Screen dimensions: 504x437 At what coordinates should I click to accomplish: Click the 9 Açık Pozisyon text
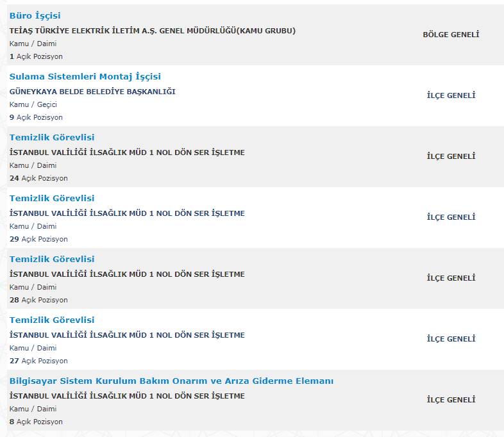pyautogui.click(x=36, y=117)
